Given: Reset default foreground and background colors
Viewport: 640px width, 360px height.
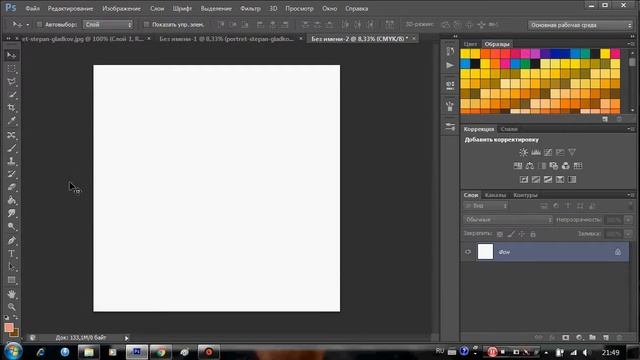Looking at the screenshot, I should pos(7,317).
